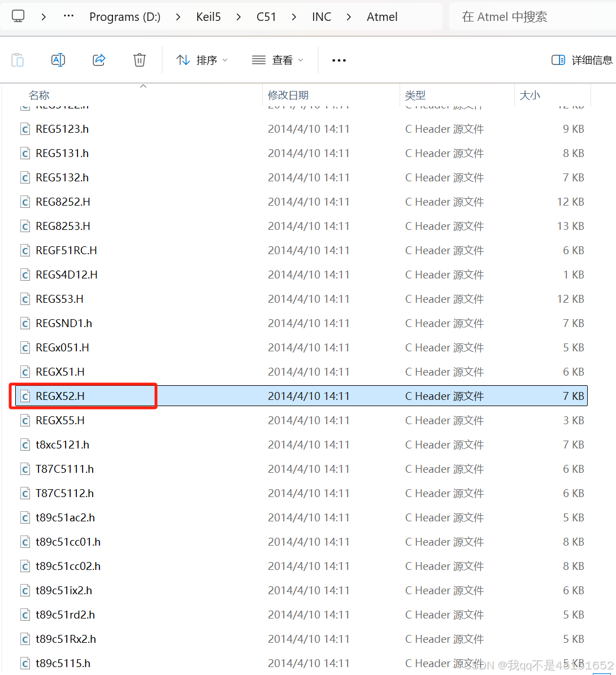The image size is (616, 675).
Task: Click the 类型 column header
Action: click(415, 95)
